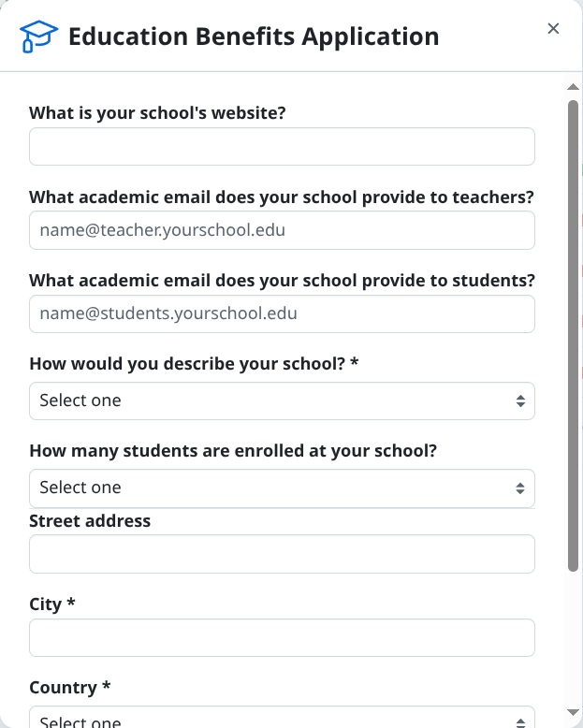Click the student academic email field
The height and width of the screenshot is (728, 583).
click(282, 314)
